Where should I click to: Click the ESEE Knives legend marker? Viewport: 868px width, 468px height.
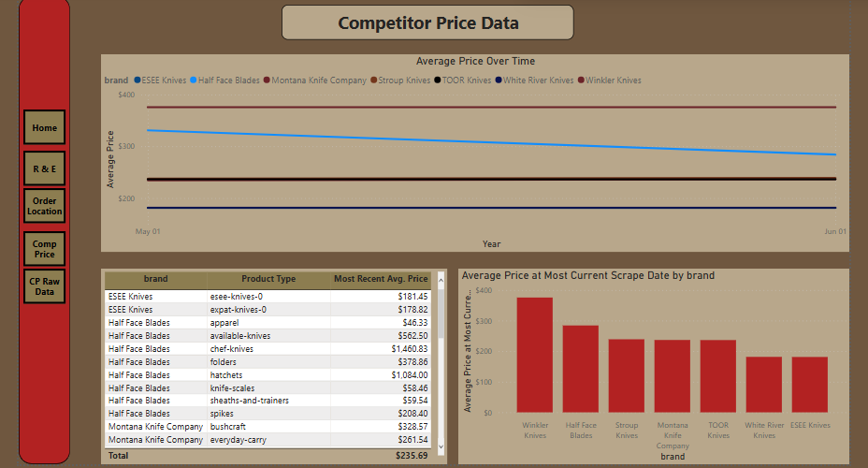(137, 80)
